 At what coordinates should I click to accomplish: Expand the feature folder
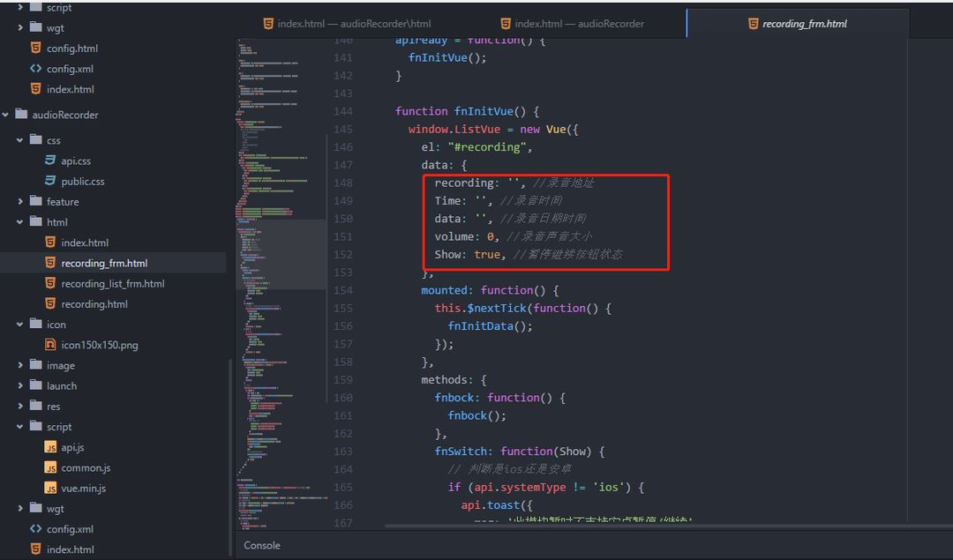tap(20, 202)
